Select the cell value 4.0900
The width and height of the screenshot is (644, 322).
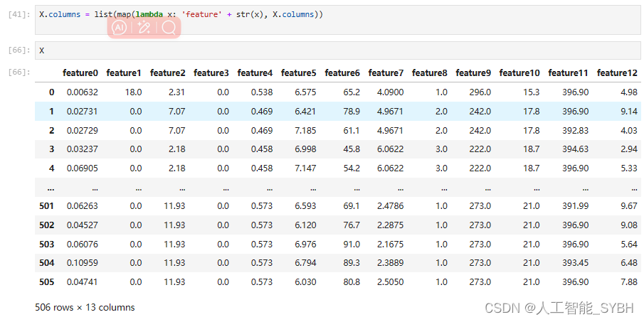[x=390, y=92]
